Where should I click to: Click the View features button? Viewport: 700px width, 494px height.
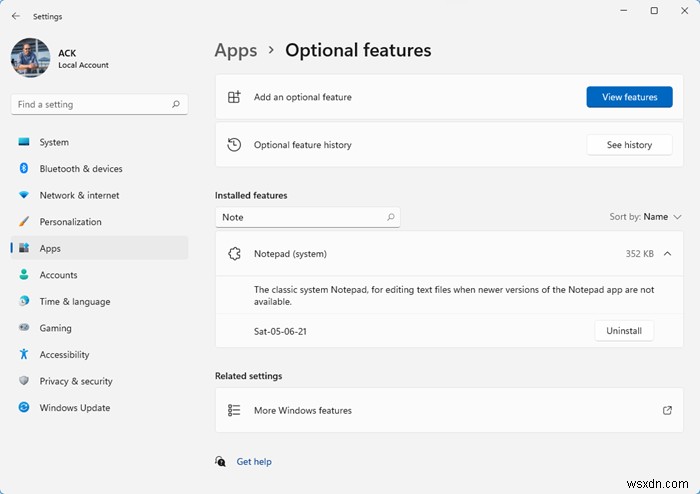coord(629,97)
